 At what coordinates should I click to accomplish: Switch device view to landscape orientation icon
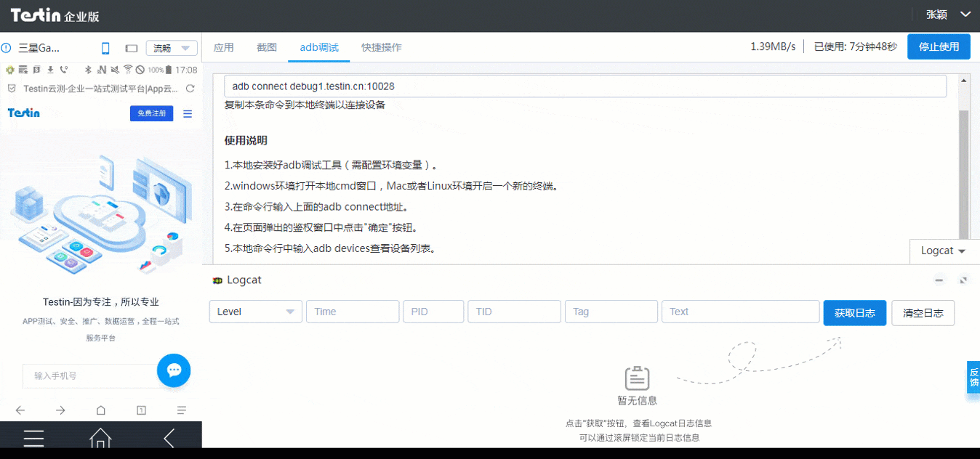pos(132,48)
